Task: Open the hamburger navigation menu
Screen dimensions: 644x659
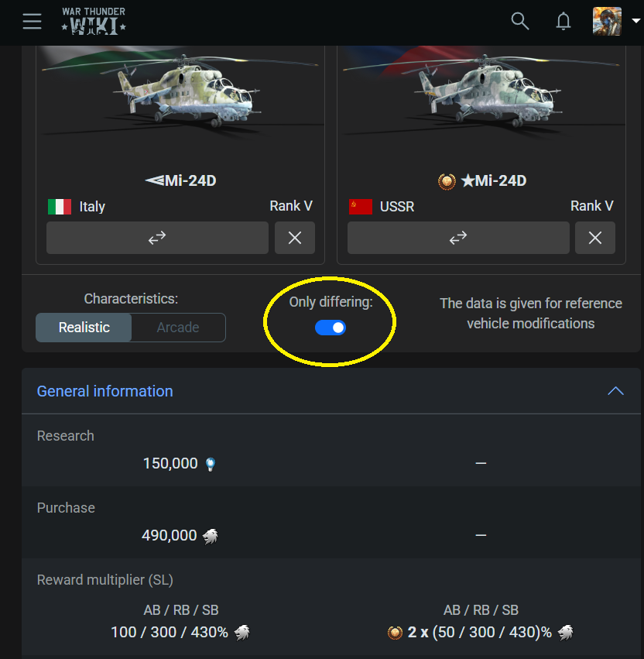Action: 32,21
